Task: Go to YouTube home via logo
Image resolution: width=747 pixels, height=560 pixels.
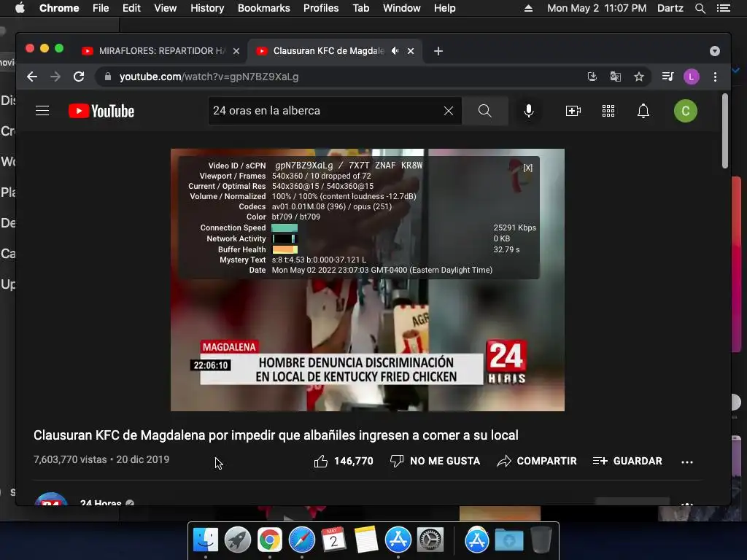Action: click(x=101, y=111)
